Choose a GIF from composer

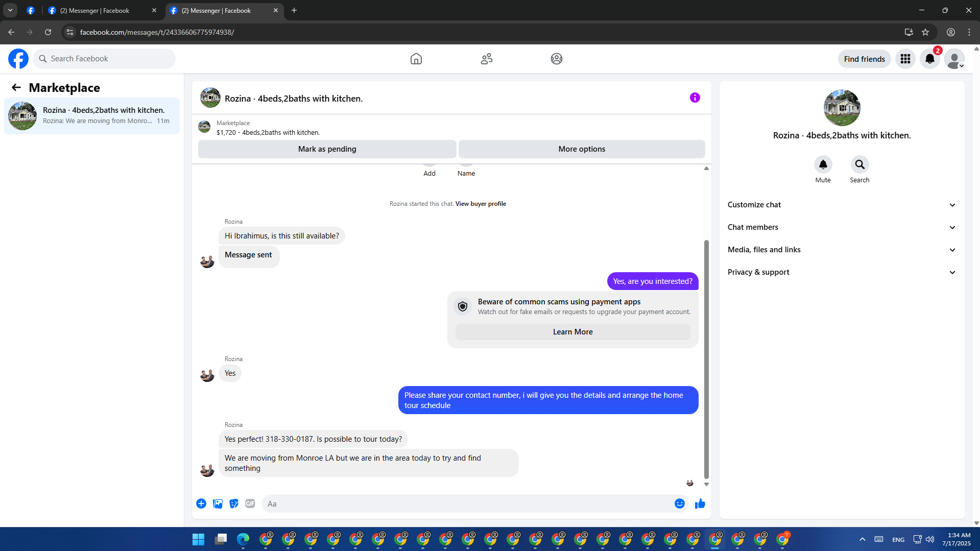click(x=250, y=504)
